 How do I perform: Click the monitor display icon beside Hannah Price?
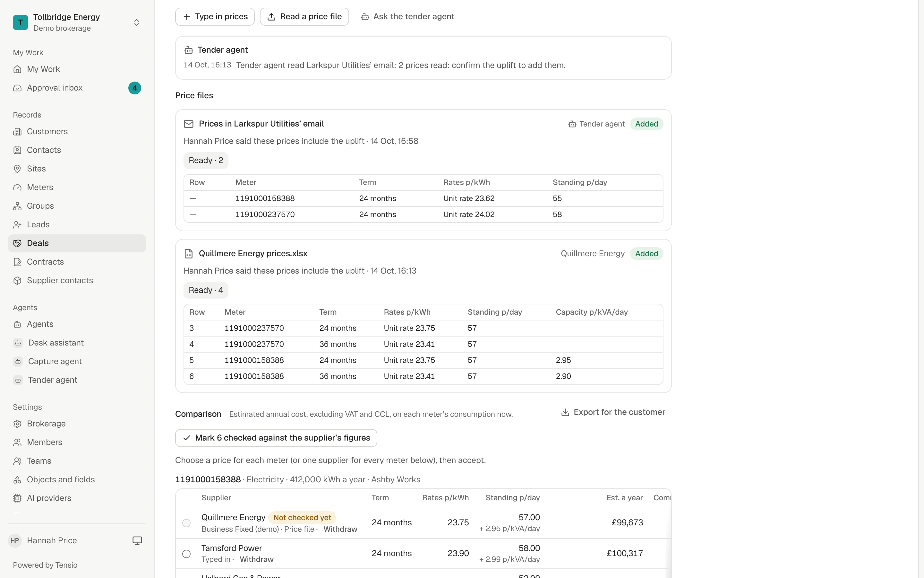coord(137,540)
